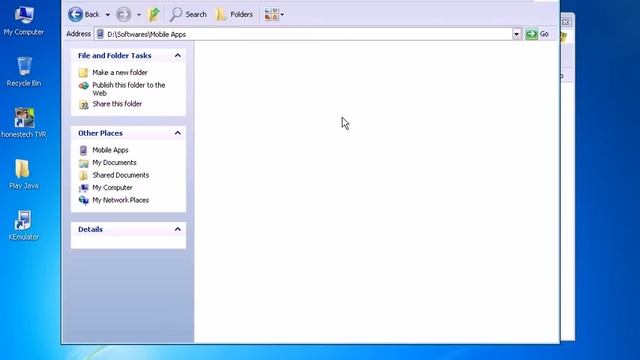Select the Play Java desktop folder
The height and width of the screenshot is (360, 640).
click(23, 174)
